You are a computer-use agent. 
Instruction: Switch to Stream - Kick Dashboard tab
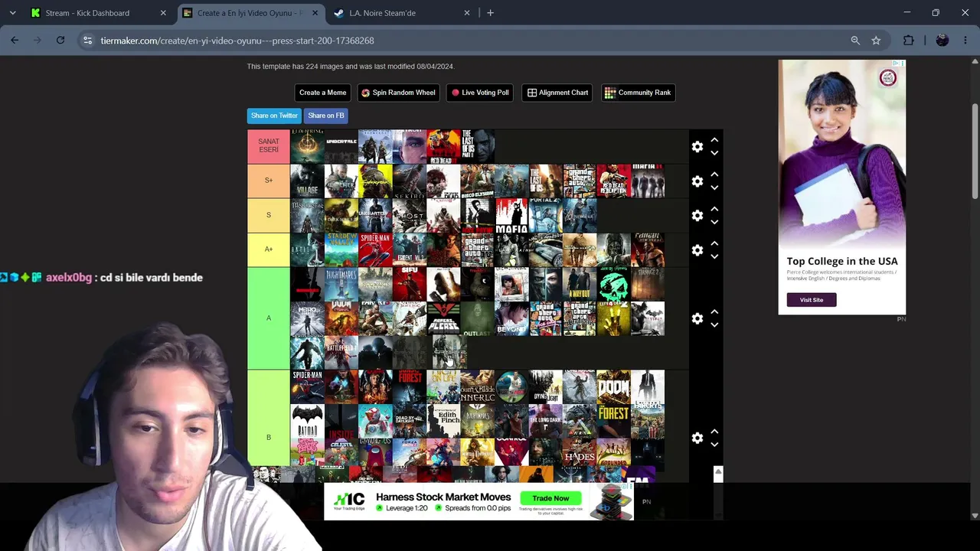point(99,13)
